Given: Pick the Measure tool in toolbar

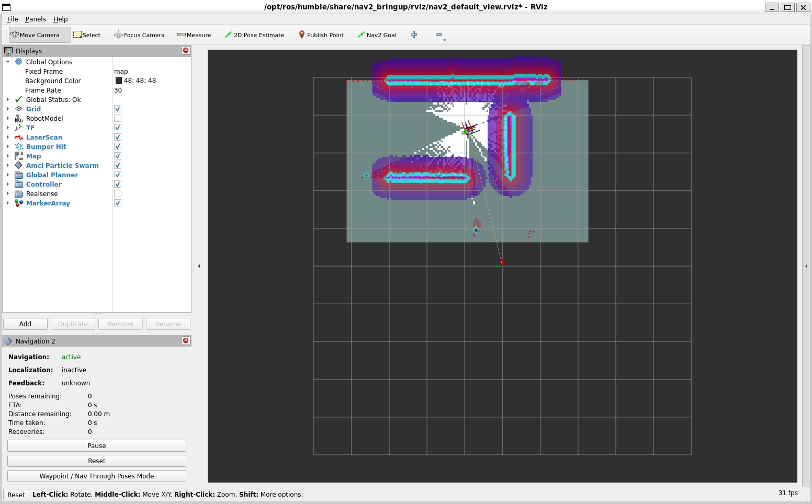Looking at the screenshot, I should click(x=194, y=35).
